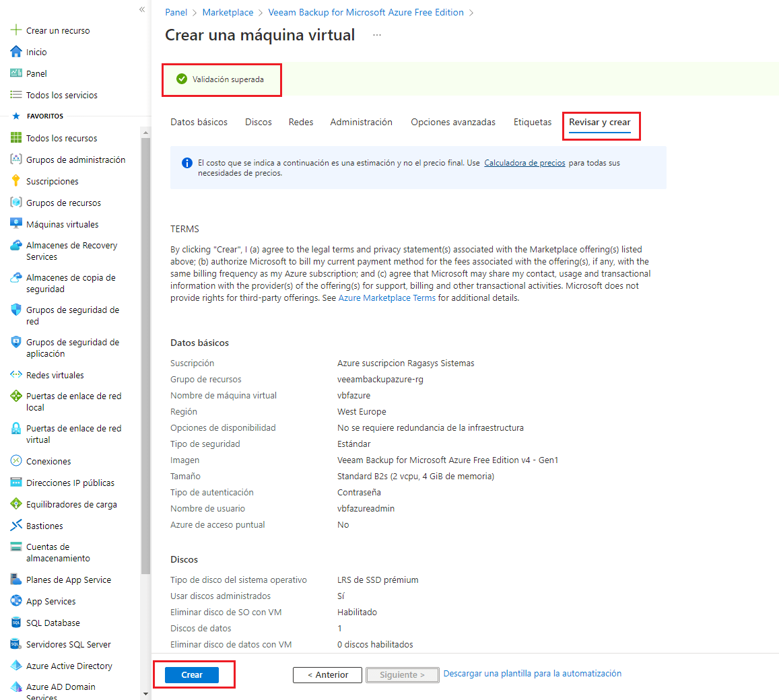Click the Suscripciones key icon
Screen dimensions: 779x700
pos(16,181)
